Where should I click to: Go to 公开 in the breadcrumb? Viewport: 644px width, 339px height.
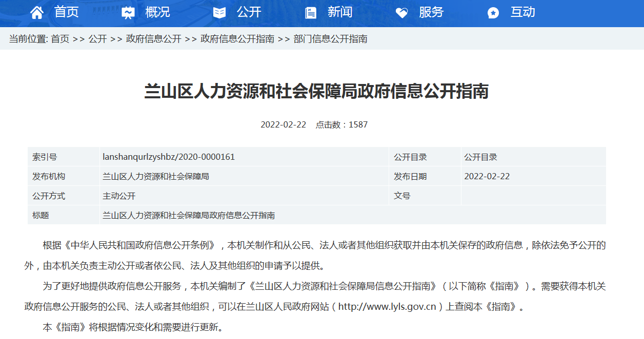click(97, 39)
